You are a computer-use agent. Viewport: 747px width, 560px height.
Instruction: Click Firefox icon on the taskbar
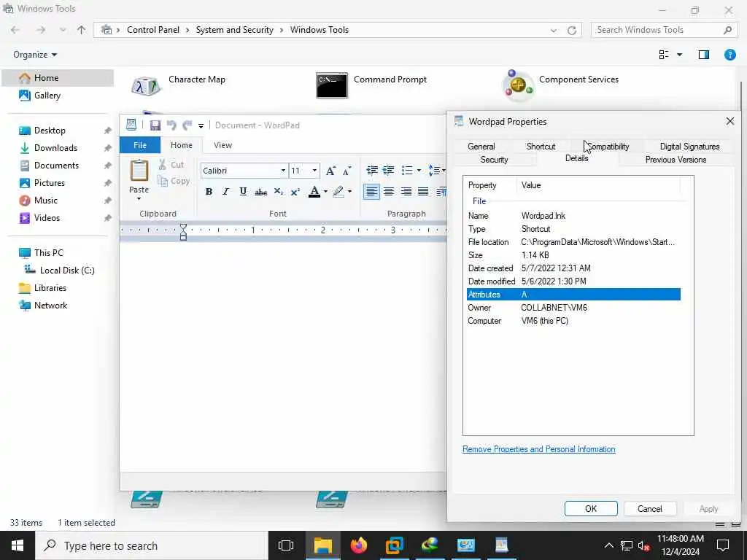point(359,545)
